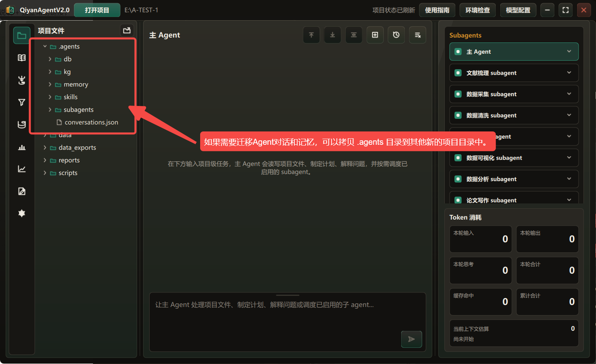
Task: Open the funnel filter icon in sidebar
Action: pyautogui.click(x=22, y=102)
